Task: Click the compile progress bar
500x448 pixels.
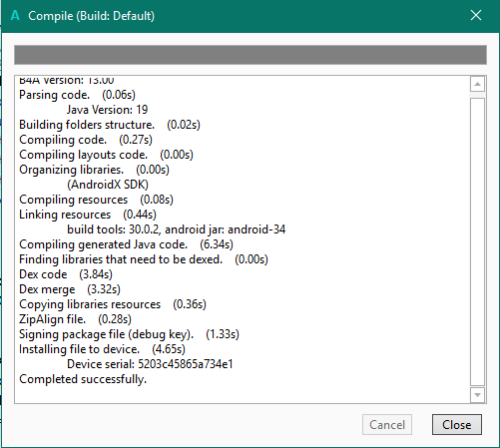Action: [x=250, y=55]
